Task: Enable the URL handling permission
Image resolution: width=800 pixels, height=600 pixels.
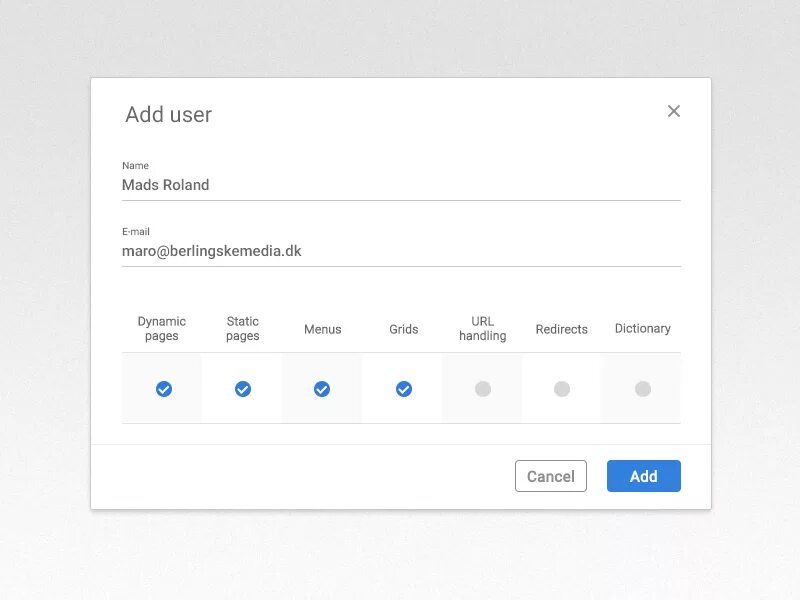Action: click(483, 389)
